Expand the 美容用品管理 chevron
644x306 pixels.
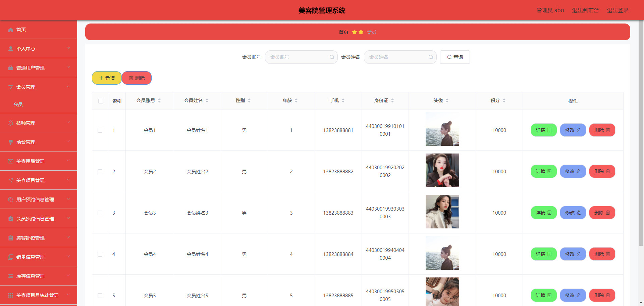tap(68, 161)
